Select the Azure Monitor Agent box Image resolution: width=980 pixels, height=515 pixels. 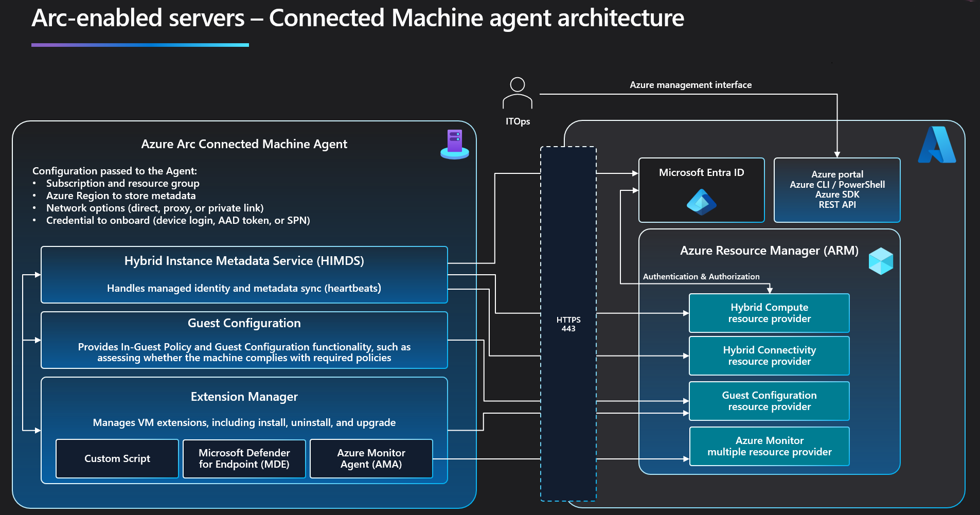[x=371, y=458]
